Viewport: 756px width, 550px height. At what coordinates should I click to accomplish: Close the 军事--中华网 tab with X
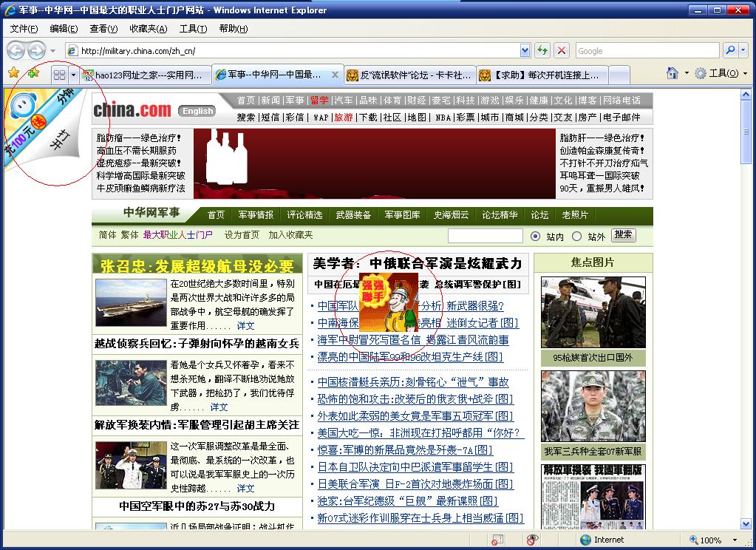pos(335,75)
